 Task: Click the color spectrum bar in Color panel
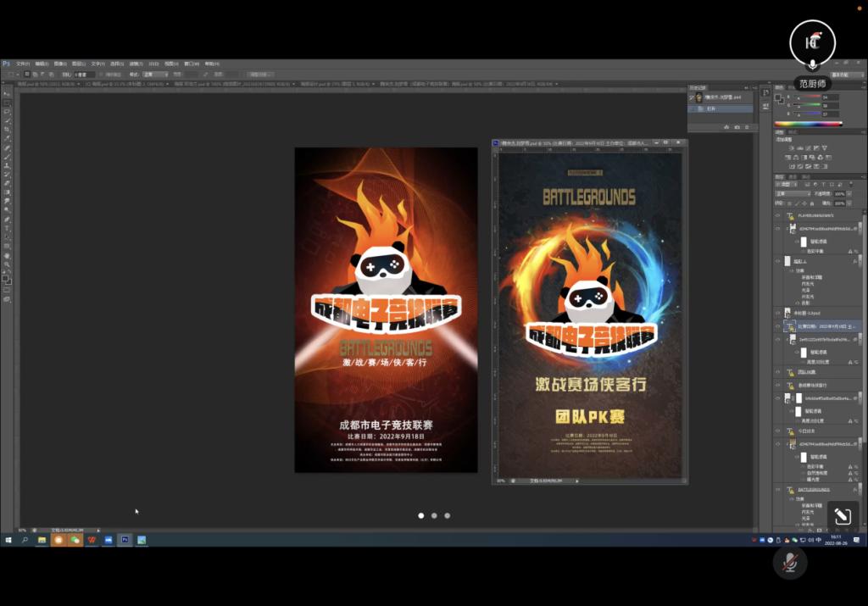pos(807,124)
